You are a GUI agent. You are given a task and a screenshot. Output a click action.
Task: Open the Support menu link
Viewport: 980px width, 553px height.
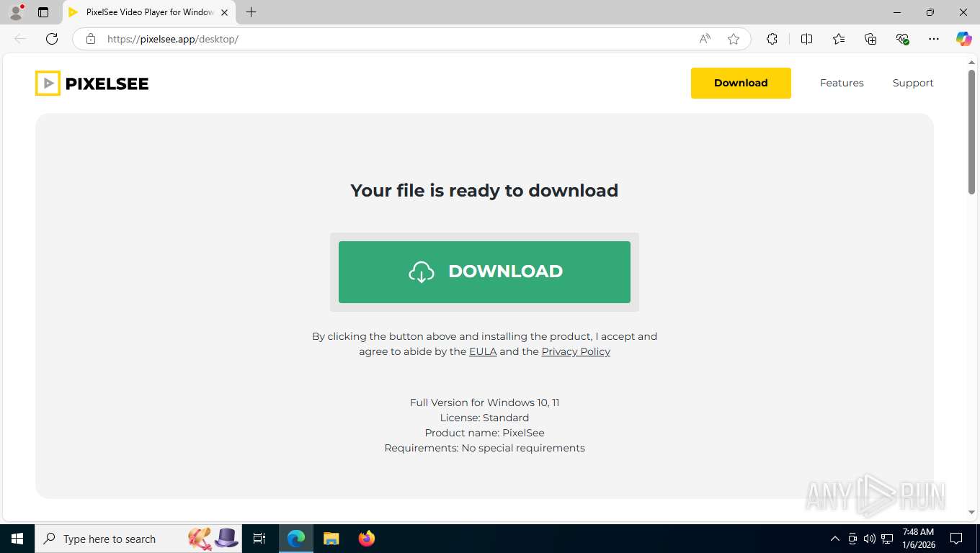[x=913, y=83]
